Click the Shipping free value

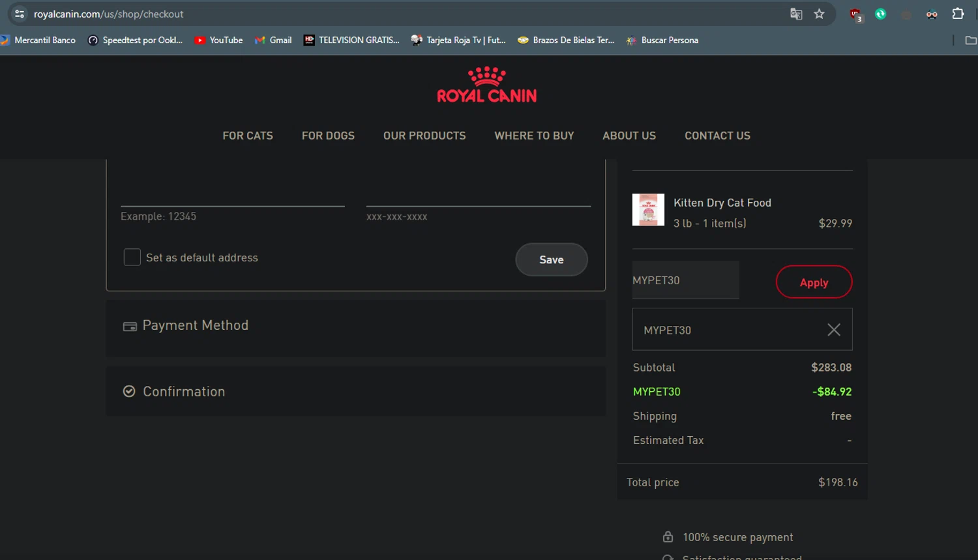pos(841,416)
